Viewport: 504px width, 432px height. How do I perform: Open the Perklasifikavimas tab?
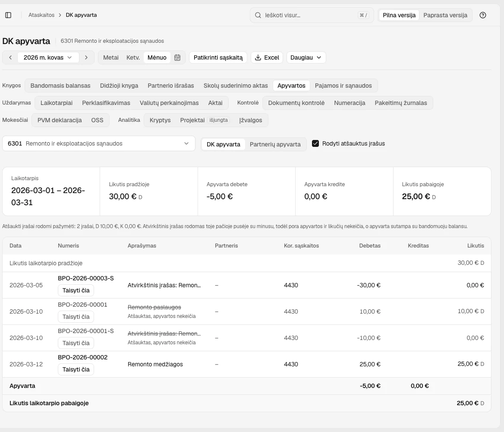point(106,103)
